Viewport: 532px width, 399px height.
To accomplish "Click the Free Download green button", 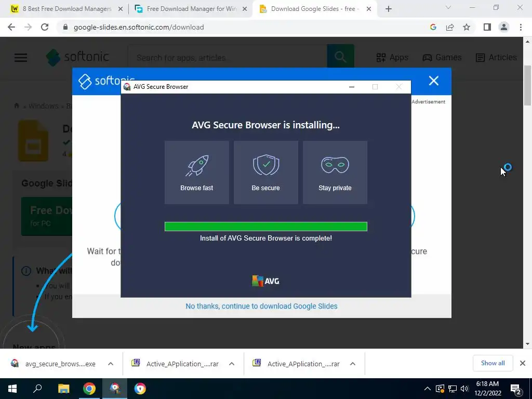I will [47, 216].
